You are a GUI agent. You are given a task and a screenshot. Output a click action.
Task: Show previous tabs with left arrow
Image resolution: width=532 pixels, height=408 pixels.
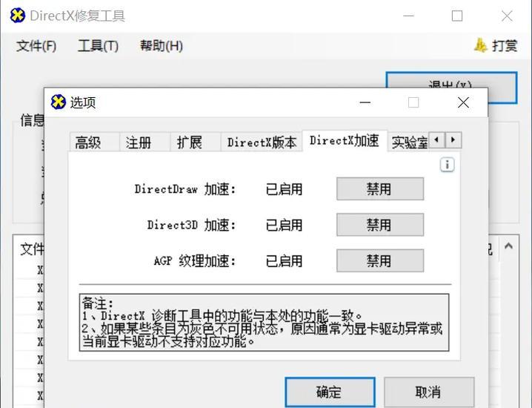pyautogui.click(x=437, y=139)
